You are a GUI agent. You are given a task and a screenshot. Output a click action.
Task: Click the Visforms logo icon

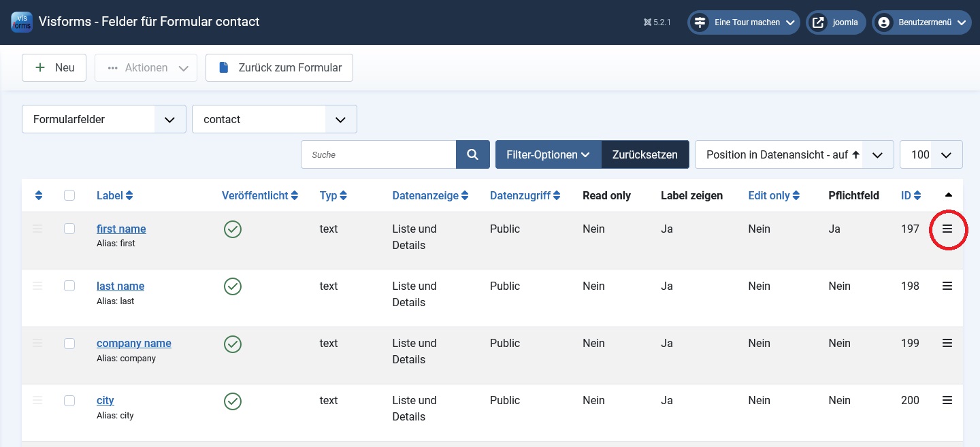[22, 22]
